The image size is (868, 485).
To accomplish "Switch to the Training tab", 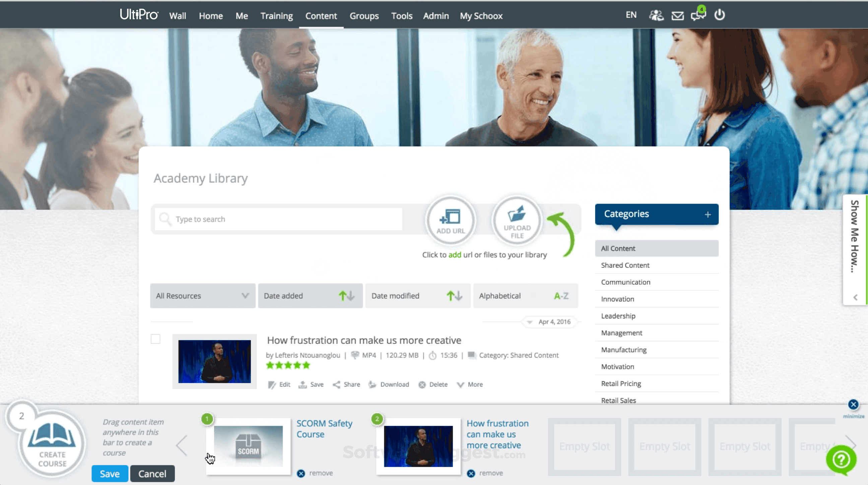I will click(276, 15).
